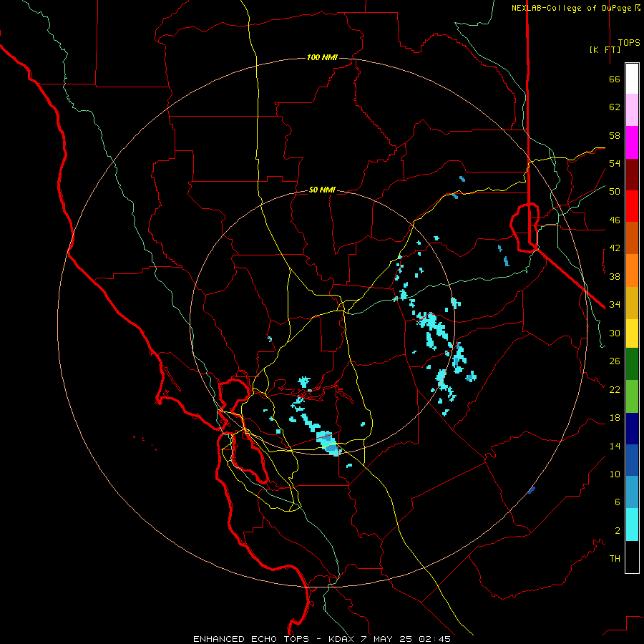Click the white 66 kft legend swatch
Viewport: 644px width, 644px height.
632,79
